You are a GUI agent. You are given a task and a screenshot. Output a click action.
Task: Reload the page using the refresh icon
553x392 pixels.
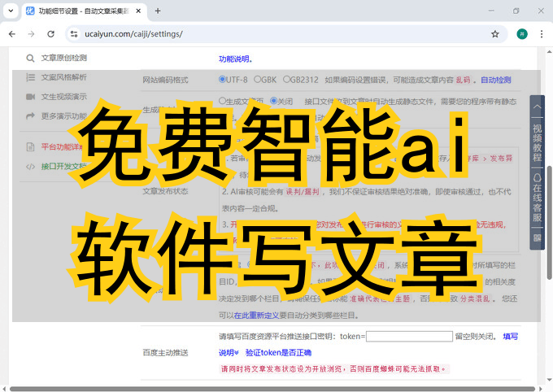point(50,34)
